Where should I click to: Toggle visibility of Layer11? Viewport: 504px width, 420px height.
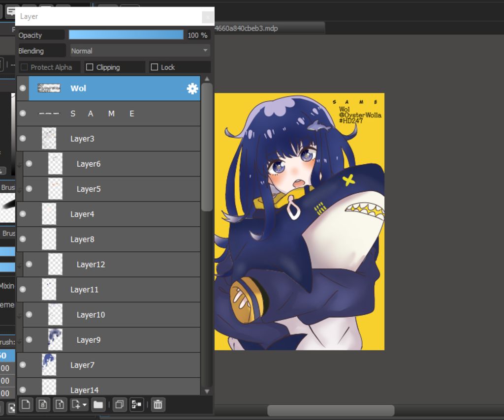pos(23,289)
